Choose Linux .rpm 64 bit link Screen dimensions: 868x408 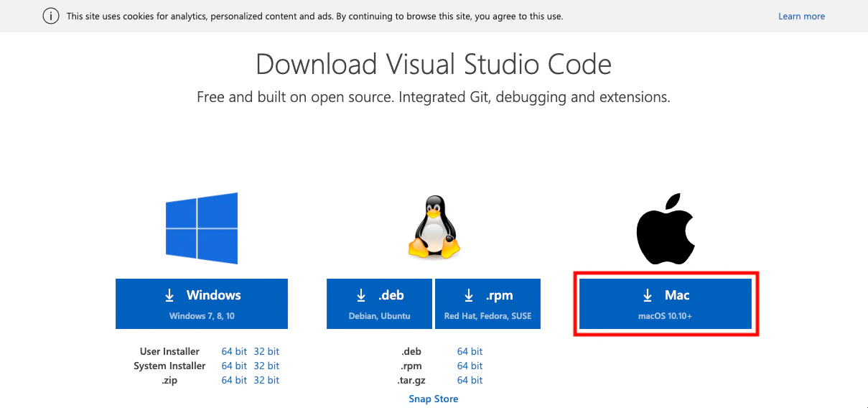click(x=470, y=366)
